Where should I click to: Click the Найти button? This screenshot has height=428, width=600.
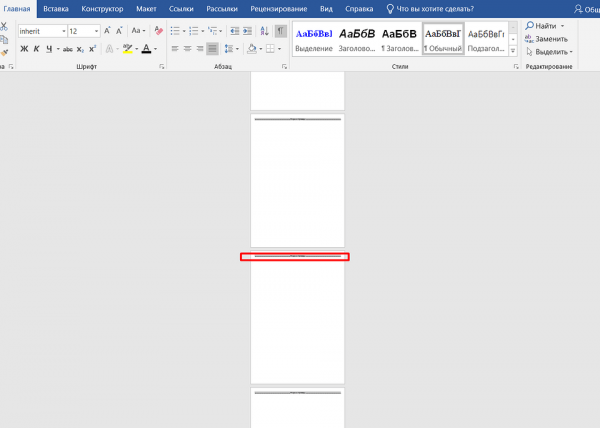(541, 26)
